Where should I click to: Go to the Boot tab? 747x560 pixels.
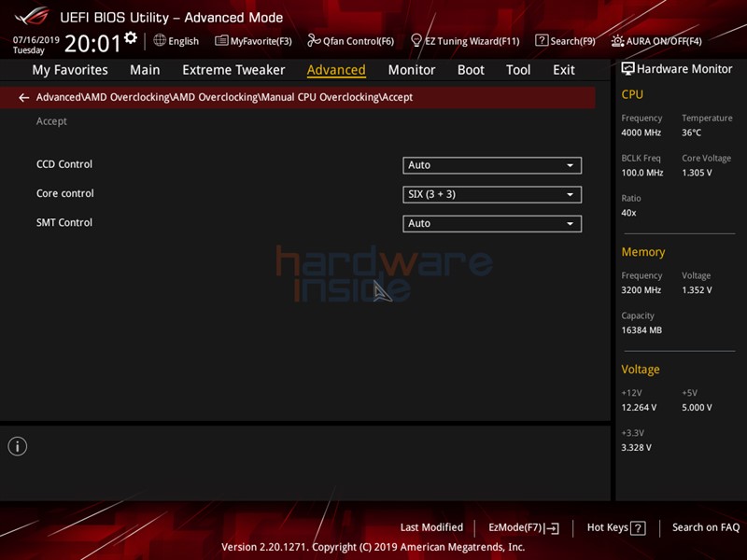coord(471,70)
